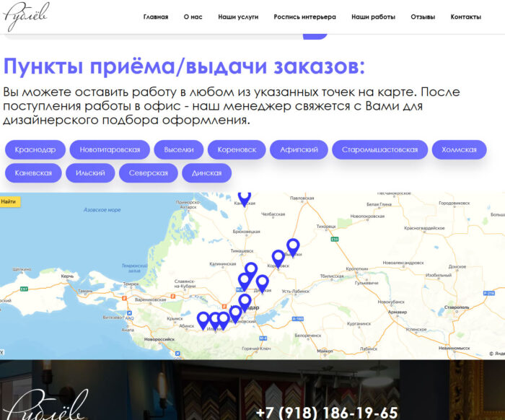Navigate to the Контакты page
Image resolution: width=505 pixels, height=420 pixels.
tap(465, 17)
